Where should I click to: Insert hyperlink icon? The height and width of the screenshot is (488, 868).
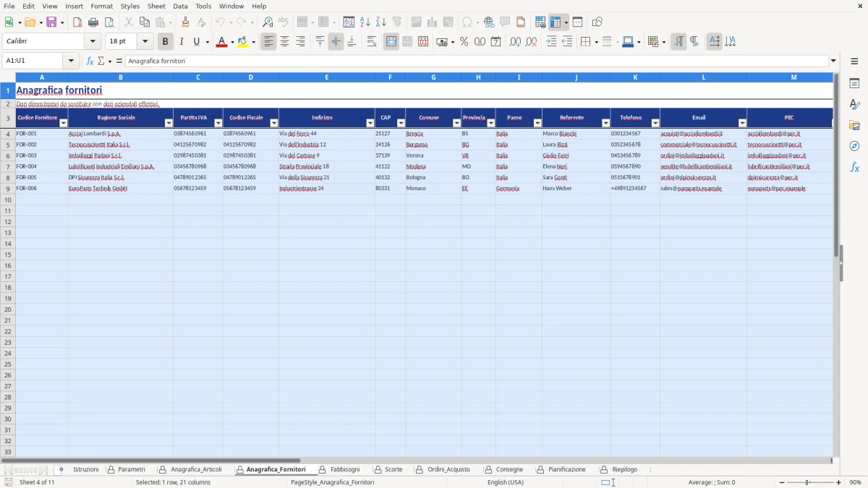pos(489,22)
